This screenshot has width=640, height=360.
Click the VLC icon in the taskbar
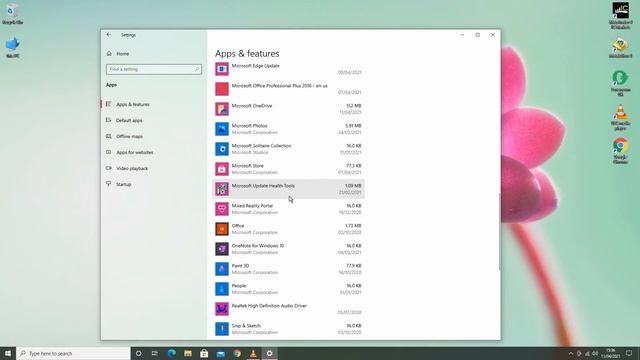pyautogui.click(x=253, y=353)
